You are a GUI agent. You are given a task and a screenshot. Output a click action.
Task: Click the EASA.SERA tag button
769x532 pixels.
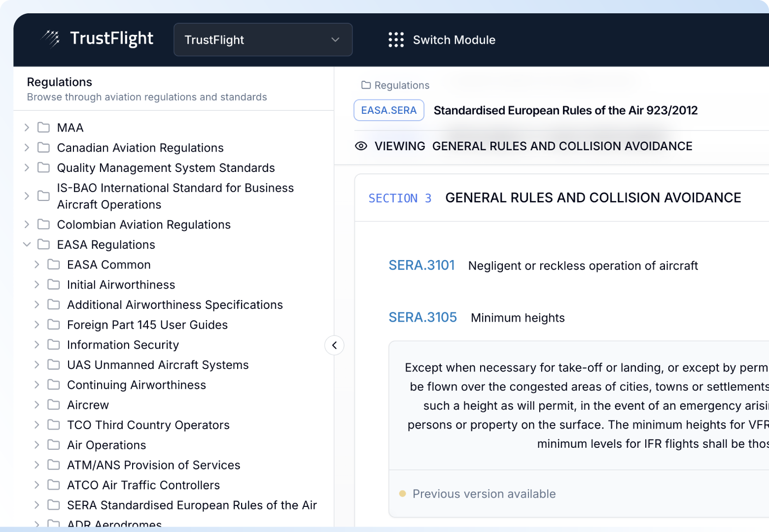(x=389, y=110)
